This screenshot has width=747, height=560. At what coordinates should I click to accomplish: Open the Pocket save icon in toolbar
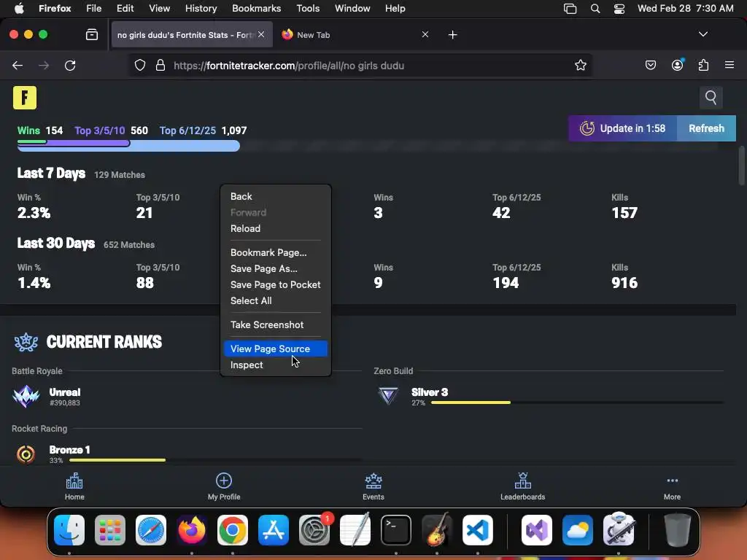(x=650, y=65)
